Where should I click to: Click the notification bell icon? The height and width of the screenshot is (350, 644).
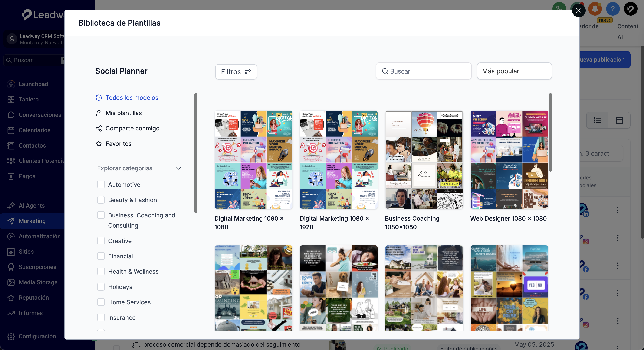595,9
